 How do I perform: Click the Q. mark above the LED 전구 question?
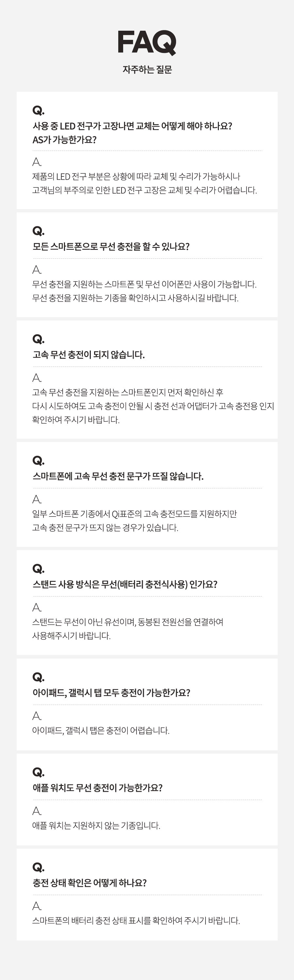click(x=38, y=110)
